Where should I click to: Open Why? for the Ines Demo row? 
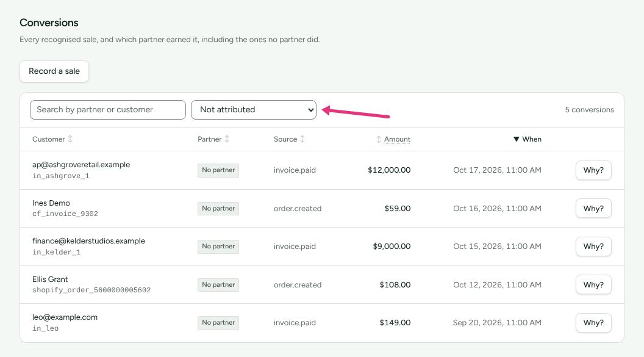[593, 208]
